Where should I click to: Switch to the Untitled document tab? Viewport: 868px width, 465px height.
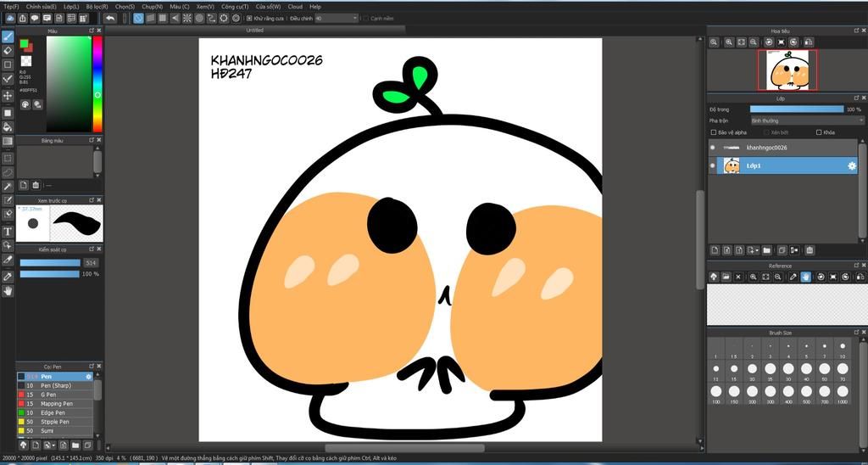(x=254, y=31)
